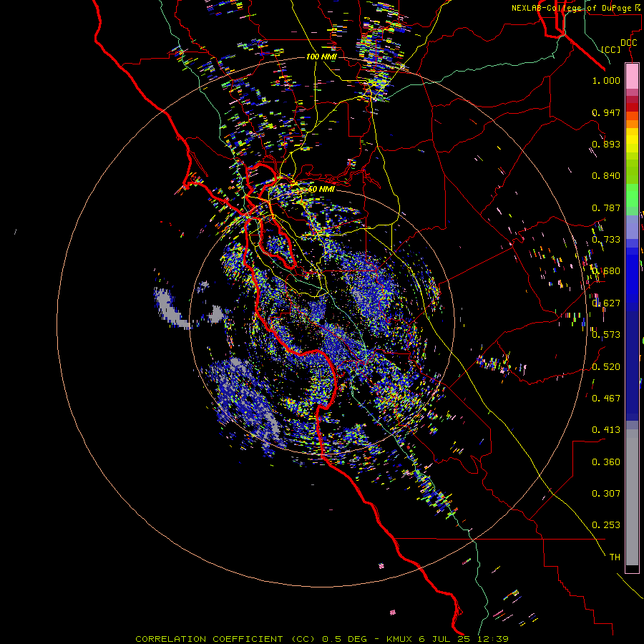This screenshot has height=644, width=644.
Task: Click the DCC label above the color bar
Action: pos(628,43)
